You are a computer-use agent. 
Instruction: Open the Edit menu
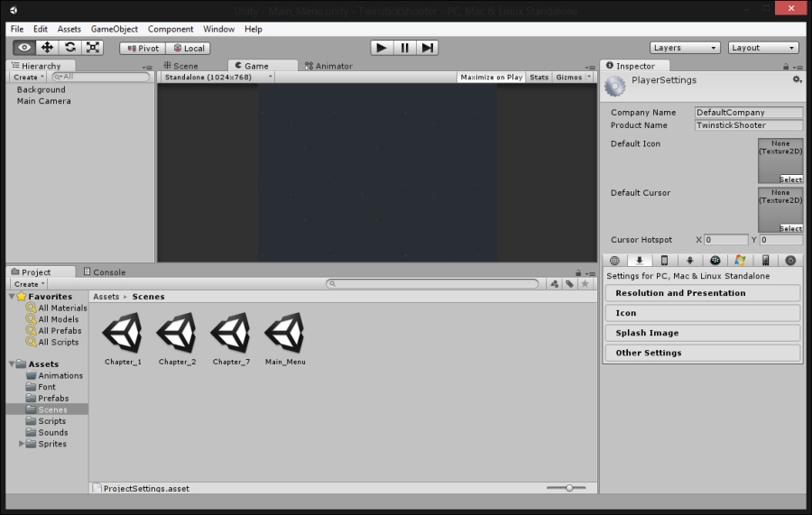pos(41,29)
